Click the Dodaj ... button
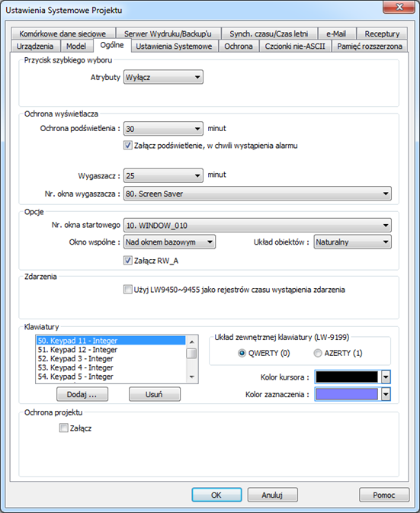Screen dimensions: 420x513 point(82,394)
